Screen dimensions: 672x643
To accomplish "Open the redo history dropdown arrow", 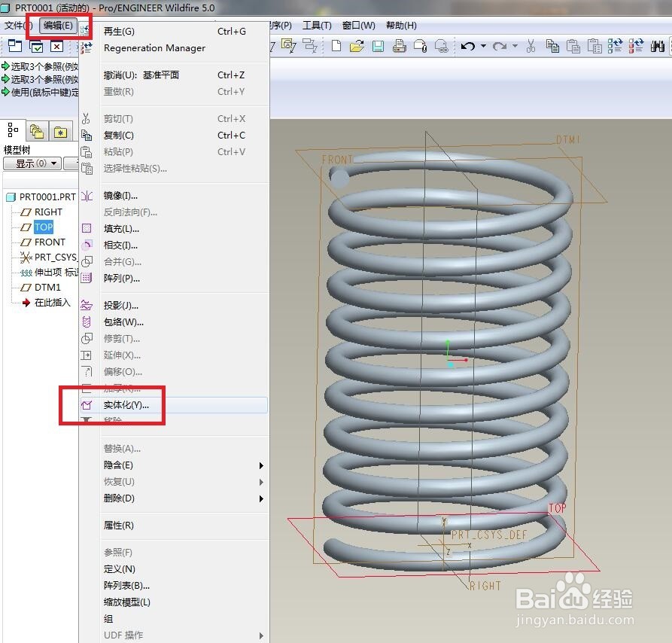I will pos(515,45).
